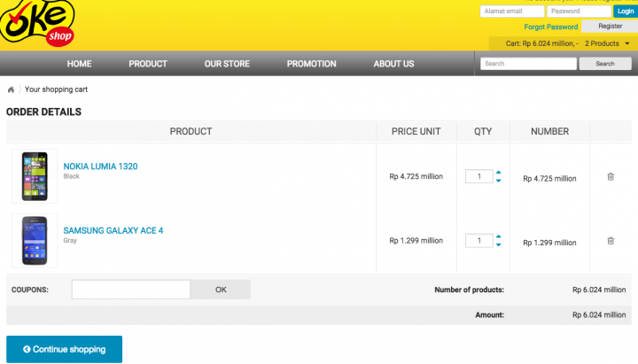
Task: Open Samsung Galaxy Ace 4 thumbnail image
Action: 35,240
